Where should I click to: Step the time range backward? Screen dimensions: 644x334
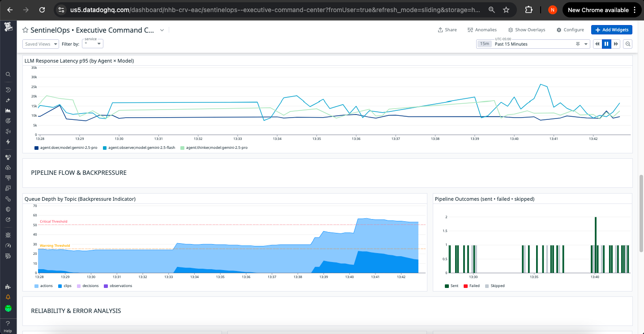[x=597, y=43]
